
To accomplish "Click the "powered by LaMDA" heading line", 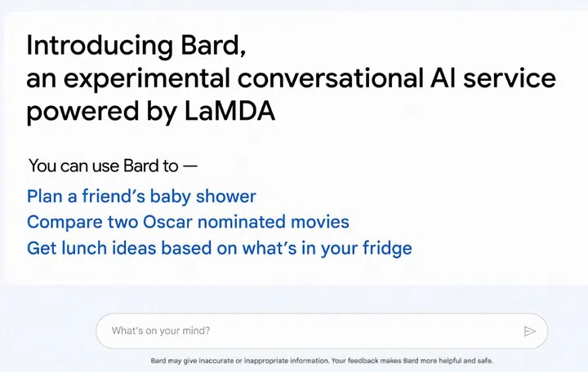I will tap(150, 112).
